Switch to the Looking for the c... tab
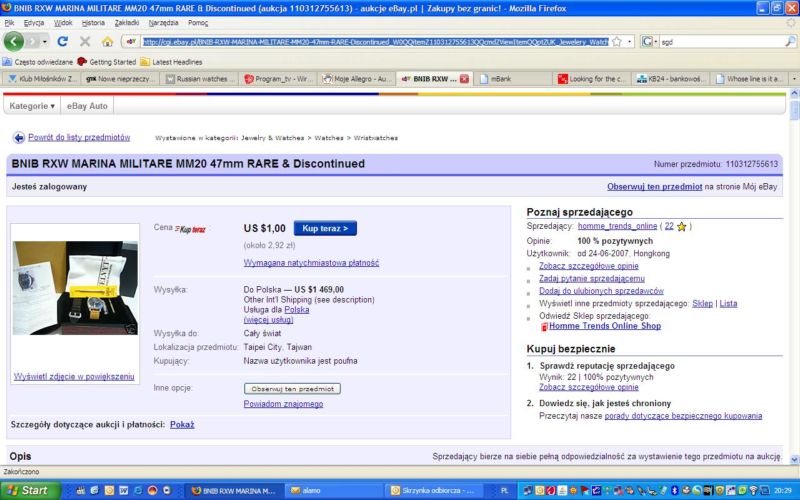Screen dimensions: 800x500 pos(592,79)
